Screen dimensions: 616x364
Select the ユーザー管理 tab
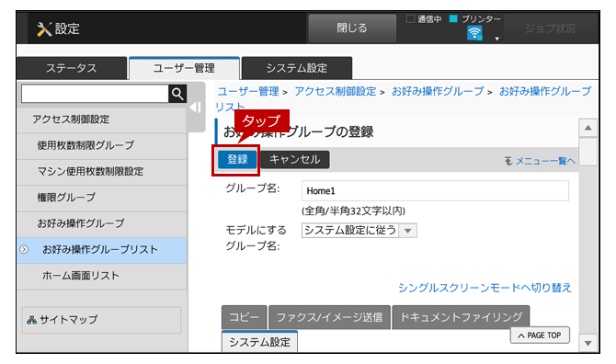(184, 68)
